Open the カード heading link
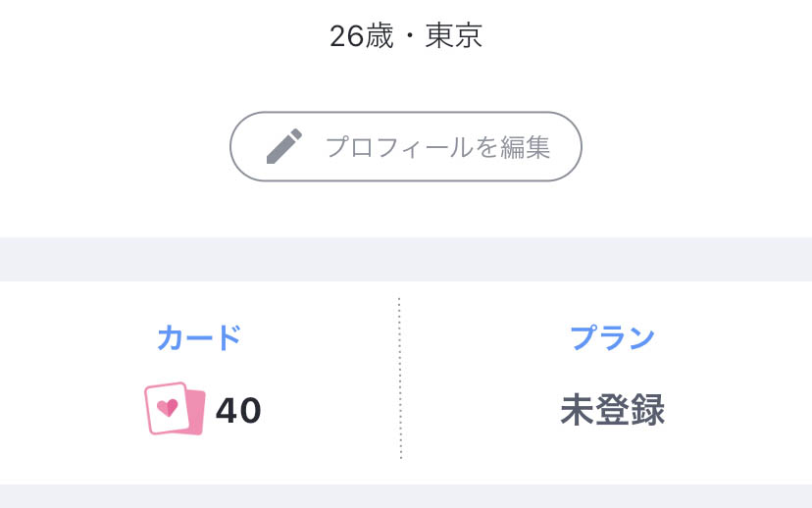Image resolution: width=812 pixels, height=508 pixels. (199, 337)
